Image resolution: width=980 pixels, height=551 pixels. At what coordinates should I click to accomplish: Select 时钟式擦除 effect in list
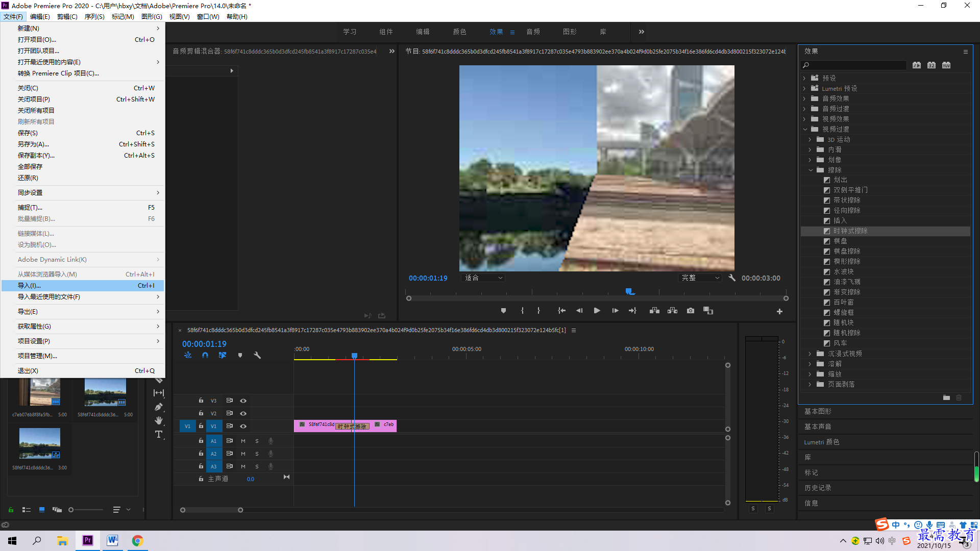[885, 231]
